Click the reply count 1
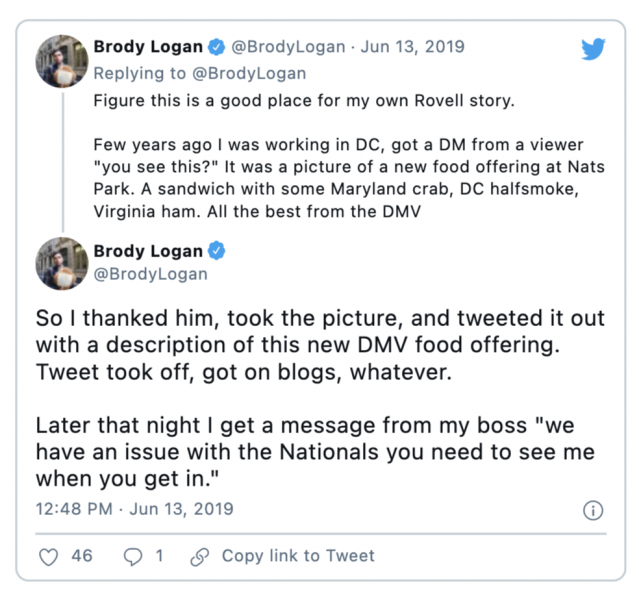Viewport: 639px width, 600px height. click(x=159, y=556)
